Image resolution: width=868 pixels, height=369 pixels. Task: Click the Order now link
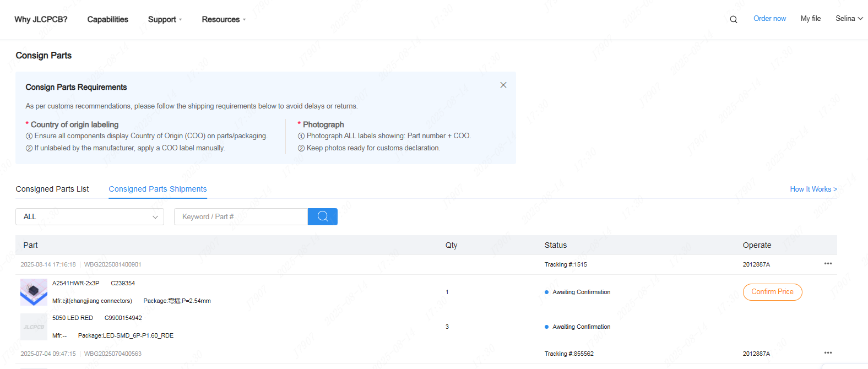click(769, 19)
